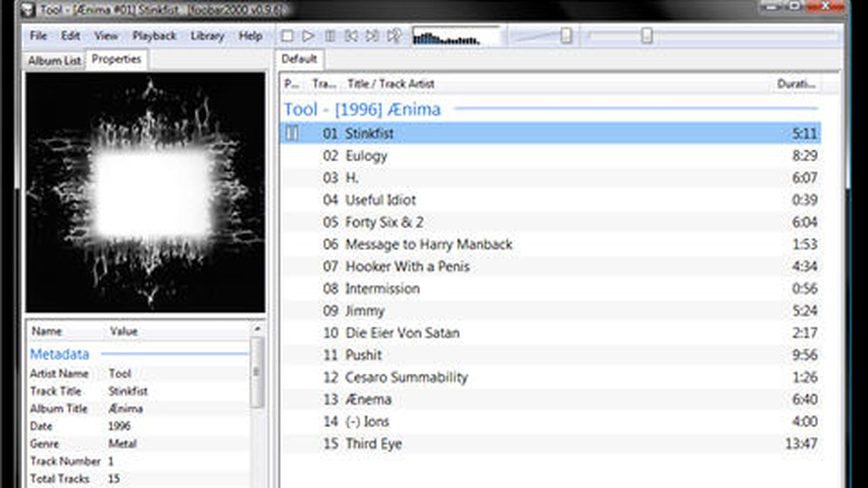
Task: Click the spectrum visualization display
Action: (x=456, y=37)
